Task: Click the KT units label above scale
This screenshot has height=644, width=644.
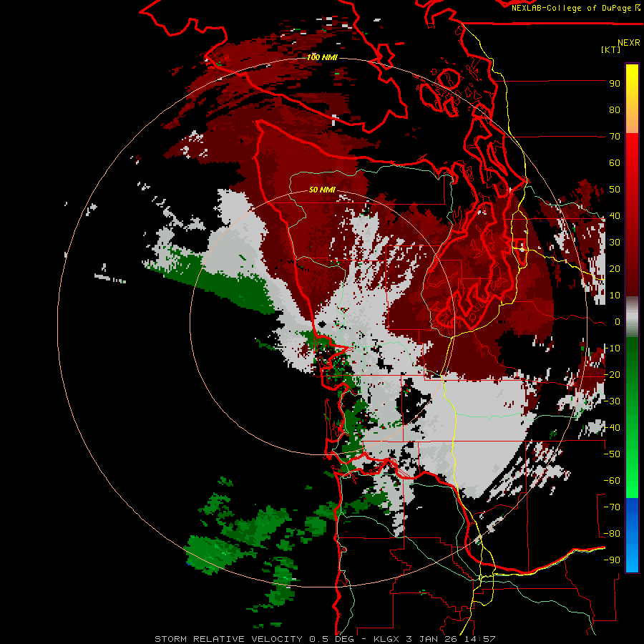Action: tap(611, 49)
